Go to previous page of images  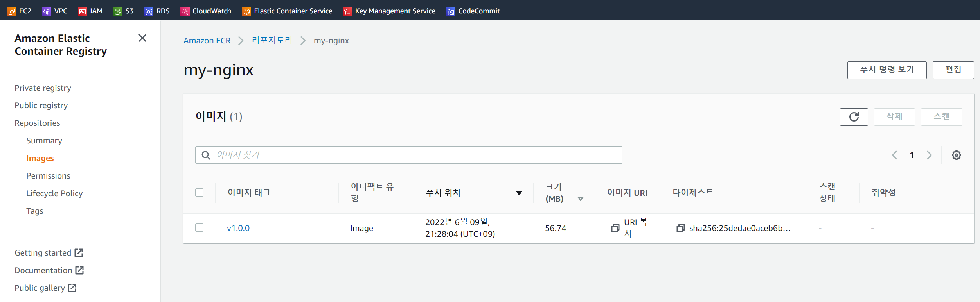pyautogui.click(x=894, y=155)
